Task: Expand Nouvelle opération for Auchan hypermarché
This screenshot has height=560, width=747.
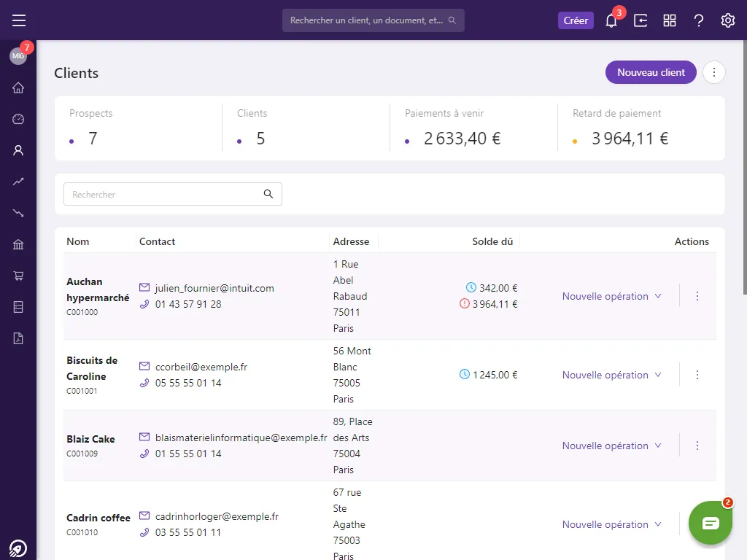Action: click(612, 296)
